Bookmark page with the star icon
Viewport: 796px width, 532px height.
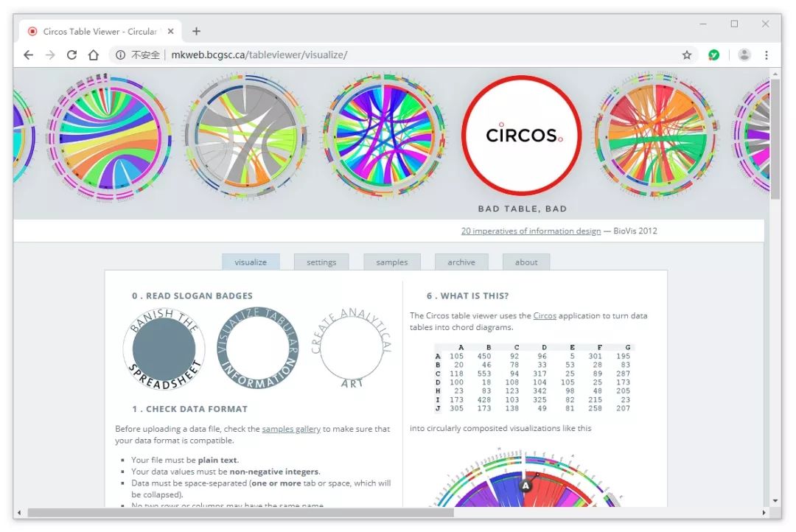pos(686,55)
